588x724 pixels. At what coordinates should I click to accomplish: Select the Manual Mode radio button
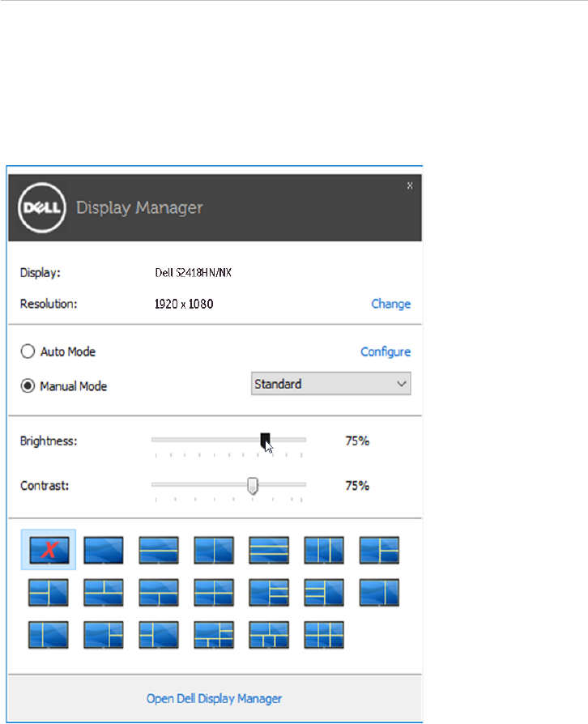(x=28, y=385)
